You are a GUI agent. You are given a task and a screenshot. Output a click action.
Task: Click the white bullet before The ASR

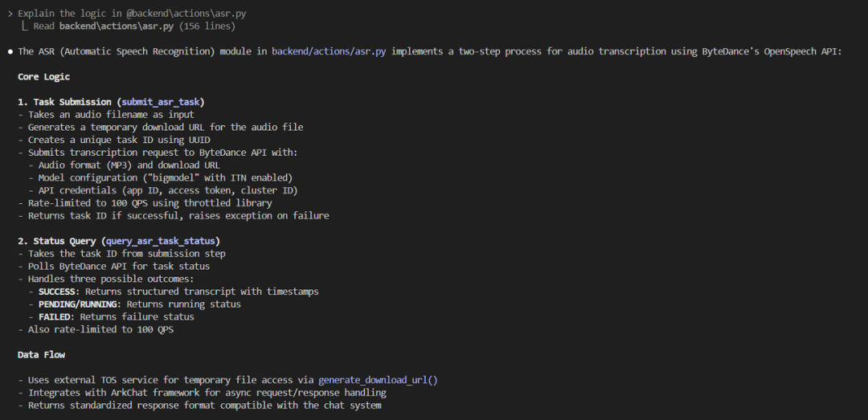pyautogui.click(x=10, y=51)
